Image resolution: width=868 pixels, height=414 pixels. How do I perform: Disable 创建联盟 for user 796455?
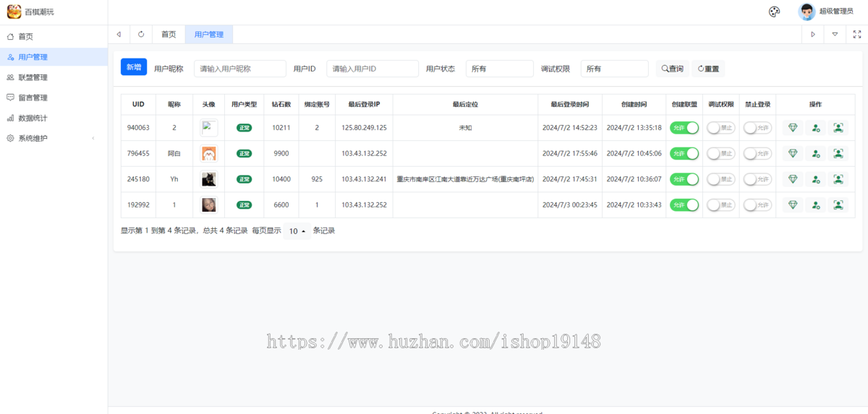[x=684, y=153]
